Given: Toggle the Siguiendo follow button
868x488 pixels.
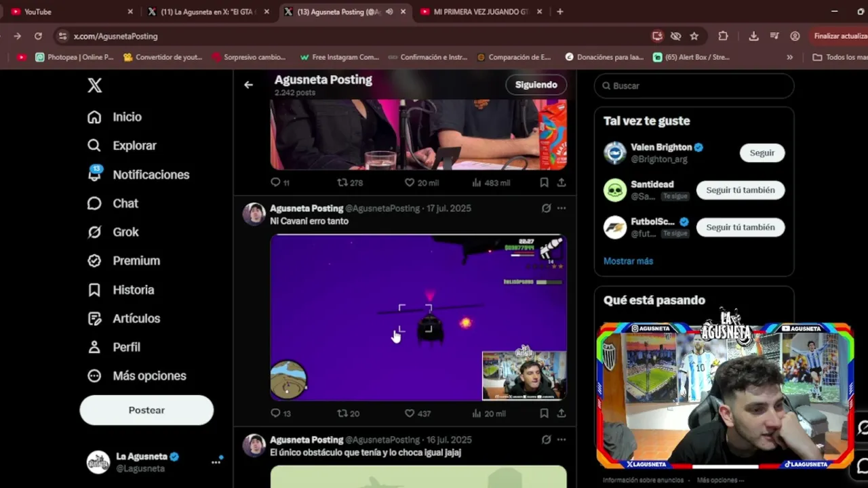Looking at the screenshot, I should (536, 85).
